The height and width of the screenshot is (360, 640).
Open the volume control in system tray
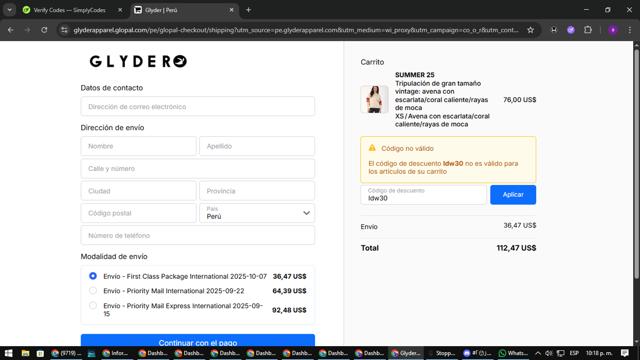tap(549, 353)
